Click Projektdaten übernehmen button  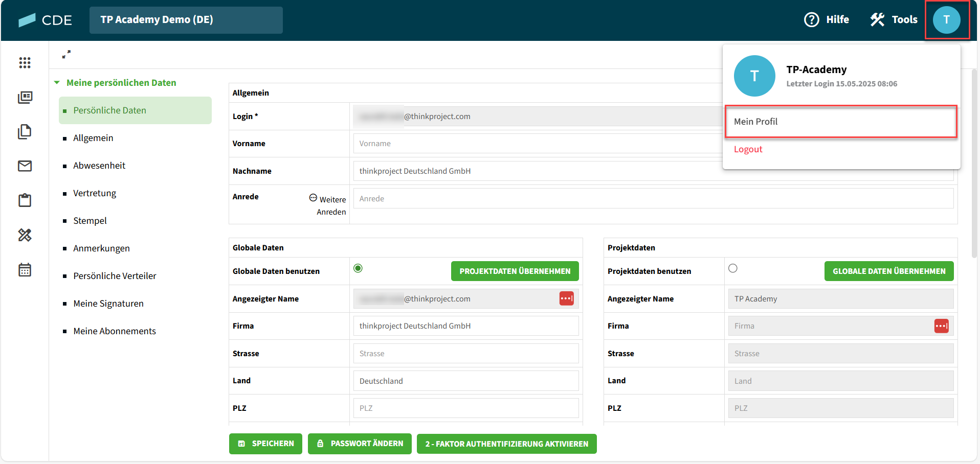point(515,271)
